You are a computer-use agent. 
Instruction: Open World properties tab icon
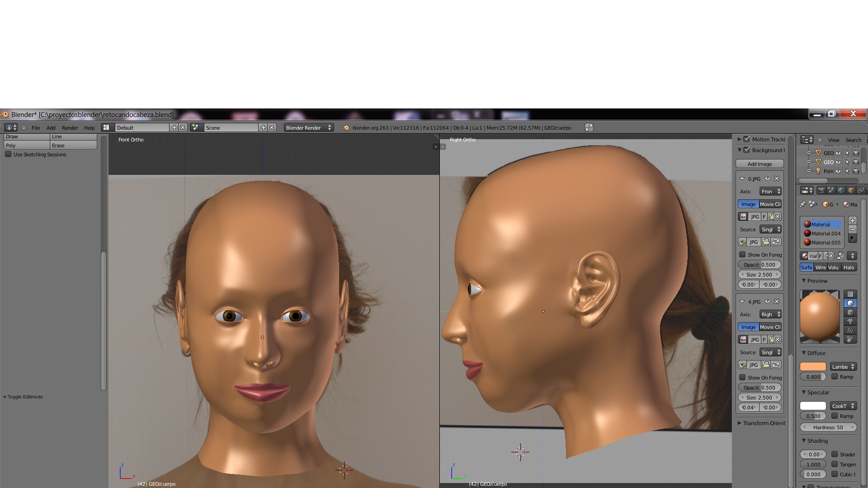tap(841, 190)
